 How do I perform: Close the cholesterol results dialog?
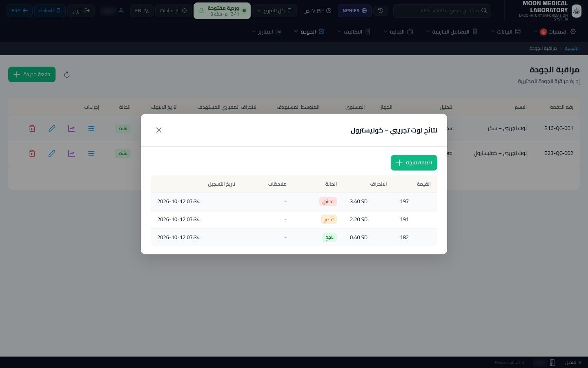[159, 130]
